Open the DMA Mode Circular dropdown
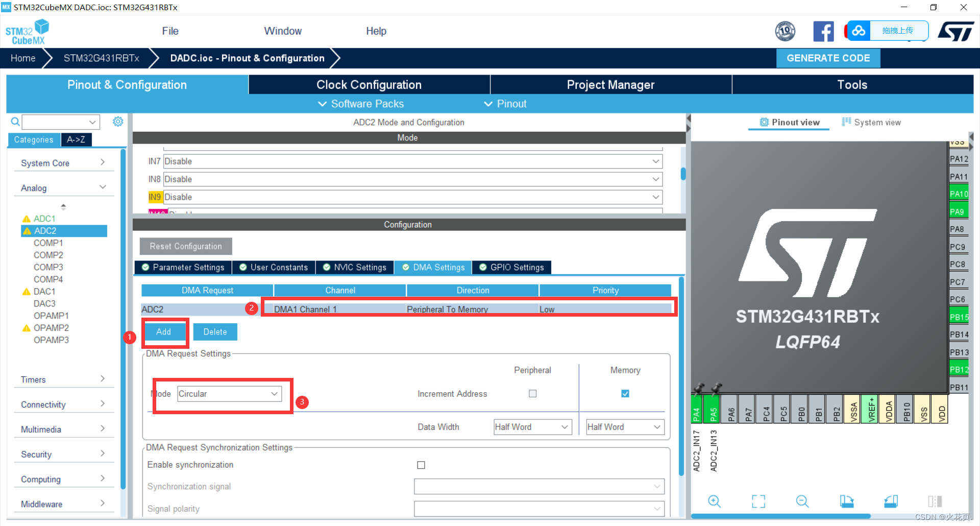Viewport: 980px width, 526px height. 230,394
